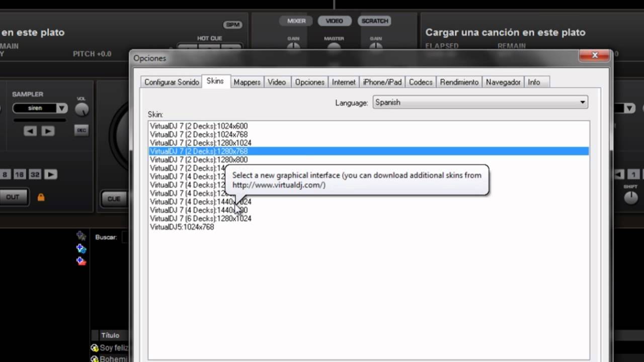Play sampler with right arrow button

click(x=48, y=131)
